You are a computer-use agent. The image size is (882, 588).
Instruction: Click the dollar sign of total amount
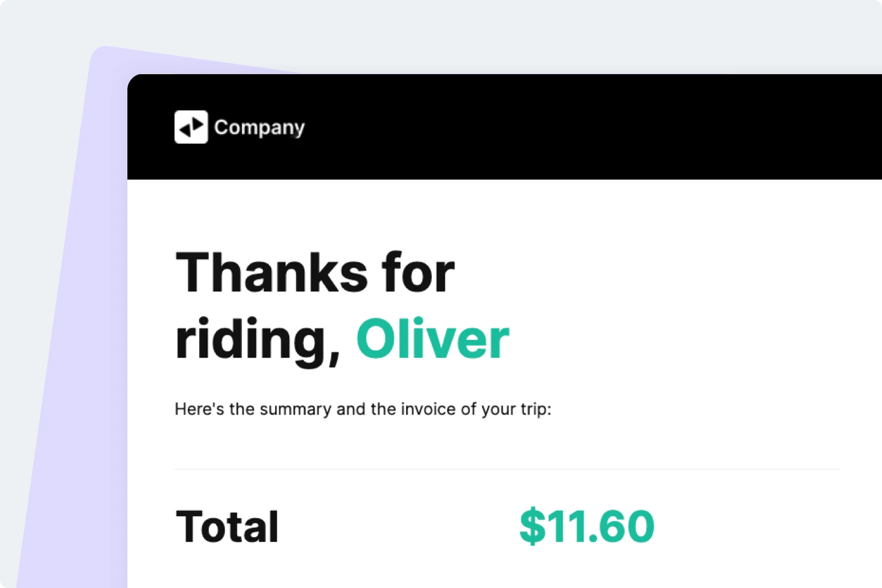coord(532,526)
